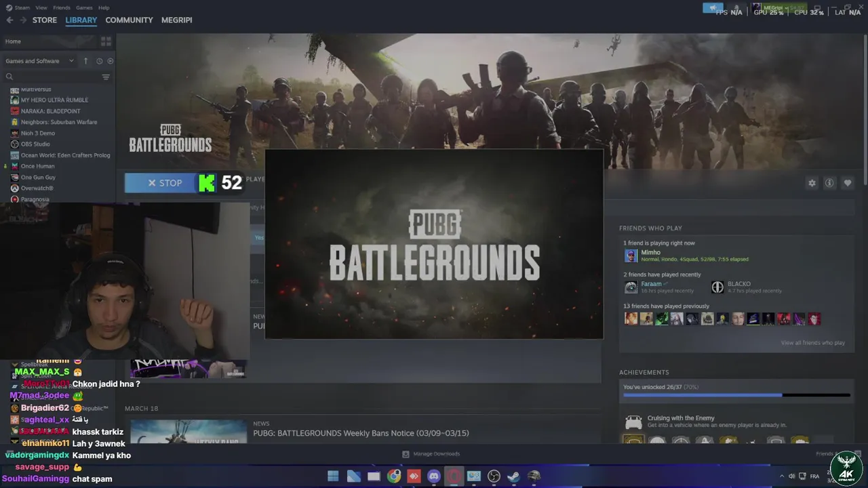Click the sort ascending arrow icon
Image resolution: width=868 pixels, height=488 pixels.
tap(85, 61)
